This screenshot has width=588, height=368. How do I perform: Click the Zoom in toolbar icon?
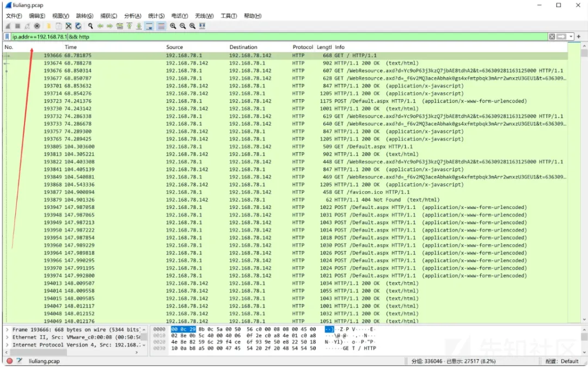pyautogui.click(x=173, y=26)
